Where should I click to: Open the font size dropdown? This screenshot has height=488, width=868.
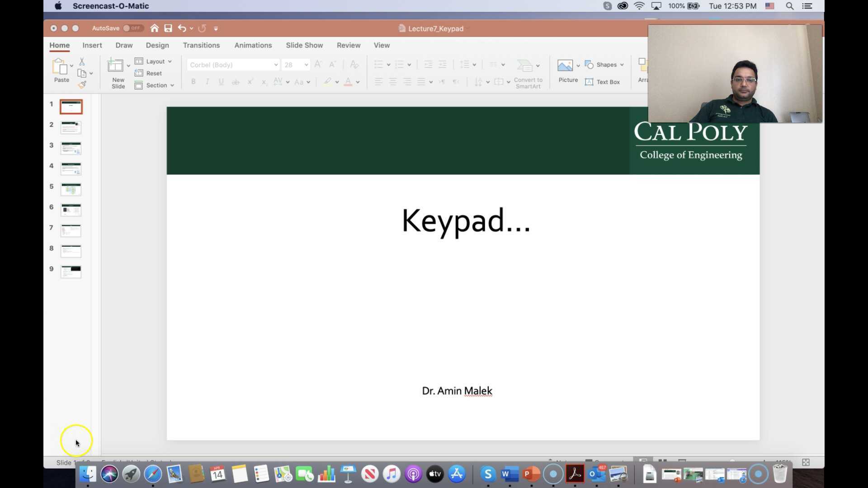pos(306,65)
